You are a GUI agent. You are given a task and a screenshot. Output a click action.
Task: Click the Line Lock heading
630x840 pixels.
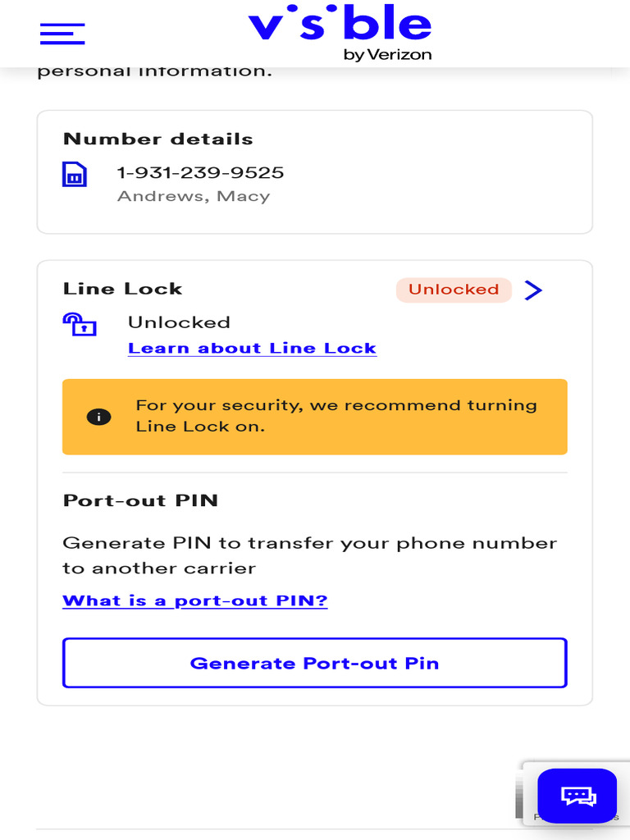123,289
